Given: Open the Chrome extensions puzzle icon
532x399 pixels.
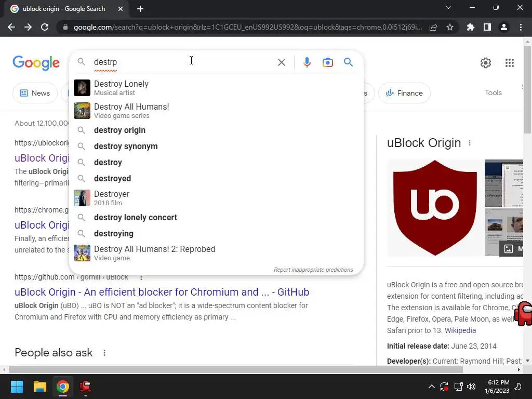Looking at the screenshot, I should [x=471, y=27].
